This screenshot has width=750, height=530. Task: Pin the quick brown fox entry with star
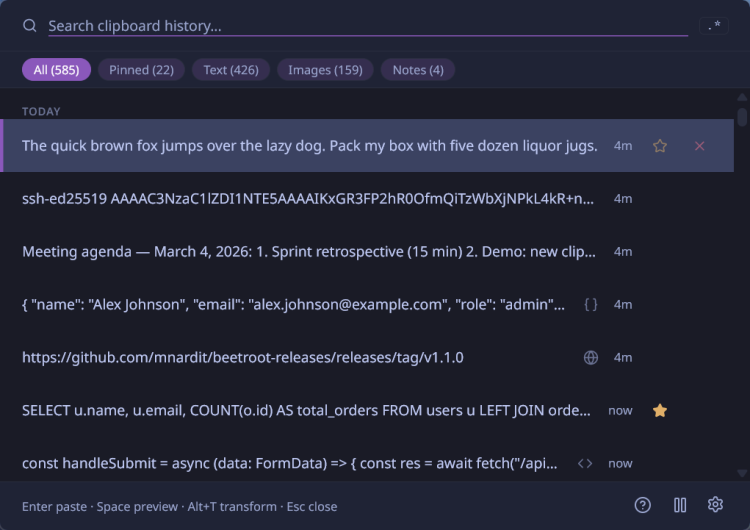pyautogui.click(x=660, y=146)
